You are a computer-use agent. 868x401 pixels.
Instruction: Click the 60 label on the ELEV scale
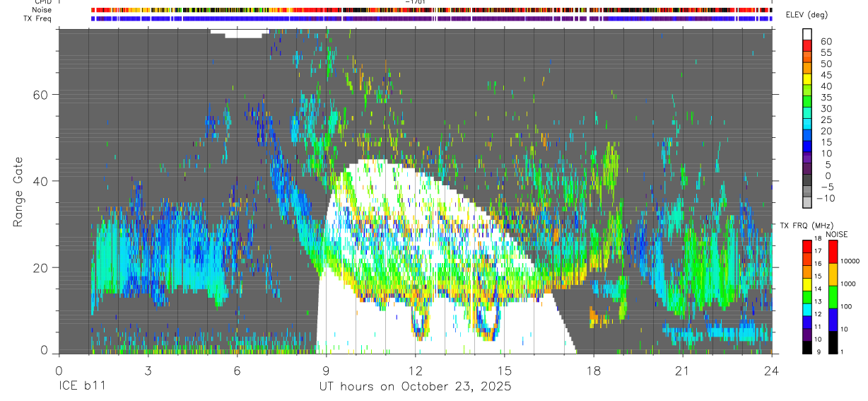826,41
